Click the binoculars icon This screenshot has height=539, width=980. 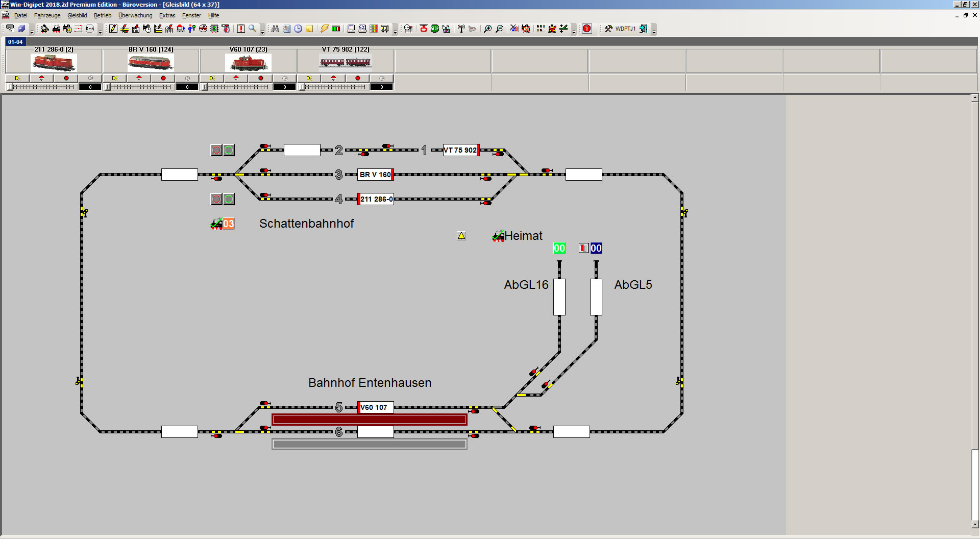(x=276, y=29)
